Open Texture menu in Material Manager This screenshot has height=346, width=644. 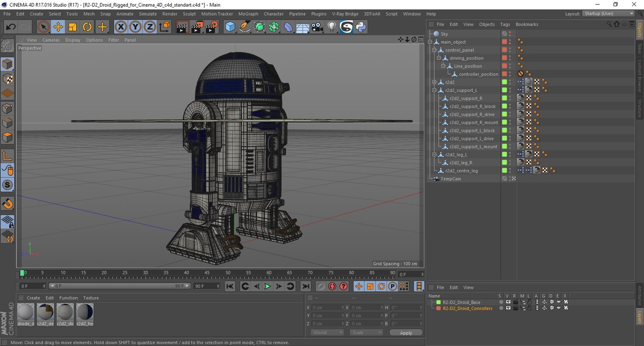(x=91, y=298)
